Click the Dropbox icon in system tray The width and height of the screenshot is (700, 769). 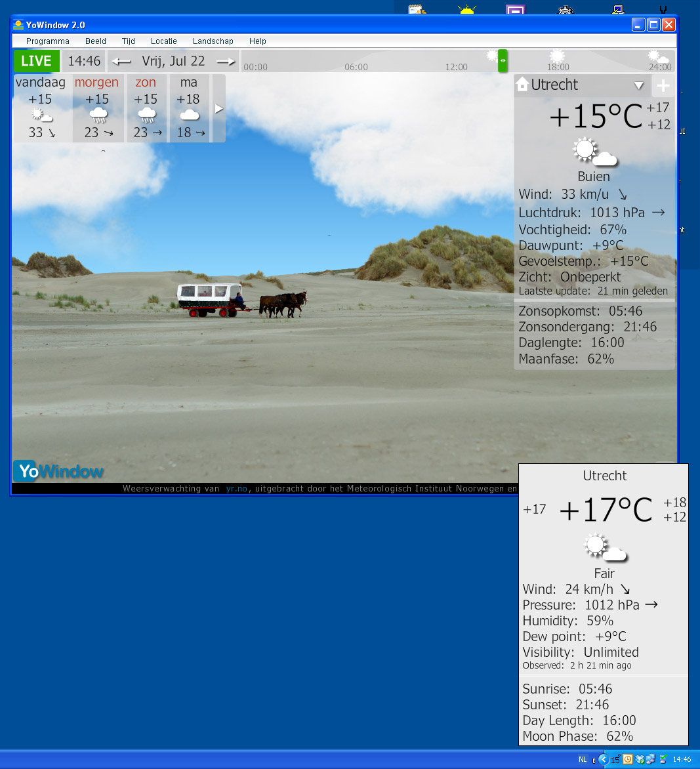click(x=640, y=759)
